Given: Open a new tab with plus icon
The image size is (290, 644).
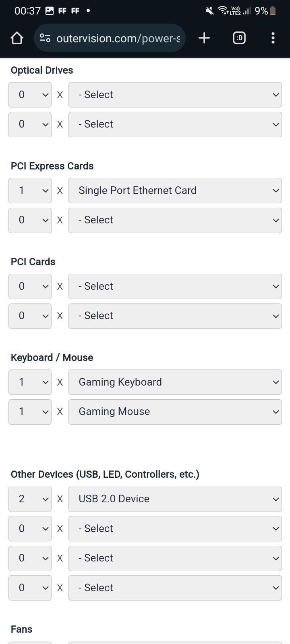Looking at the screenshot, I should coord(204,38).
